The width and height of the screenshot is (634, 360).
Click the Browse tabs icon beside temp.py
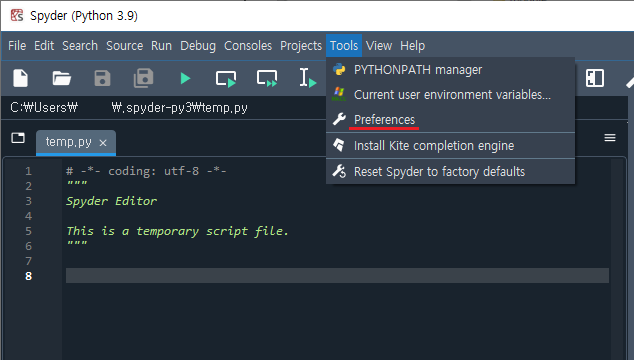(18, 138)
